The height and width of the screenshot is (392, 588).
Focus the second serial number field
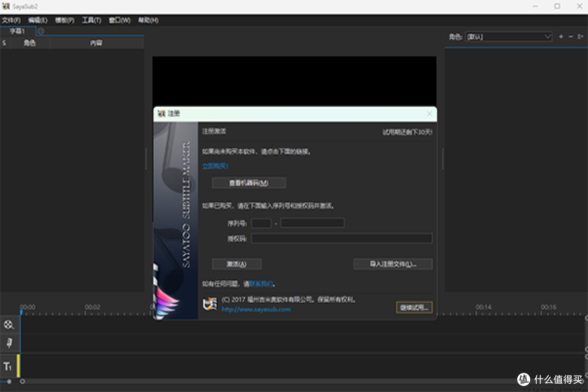tap(313, 223)
